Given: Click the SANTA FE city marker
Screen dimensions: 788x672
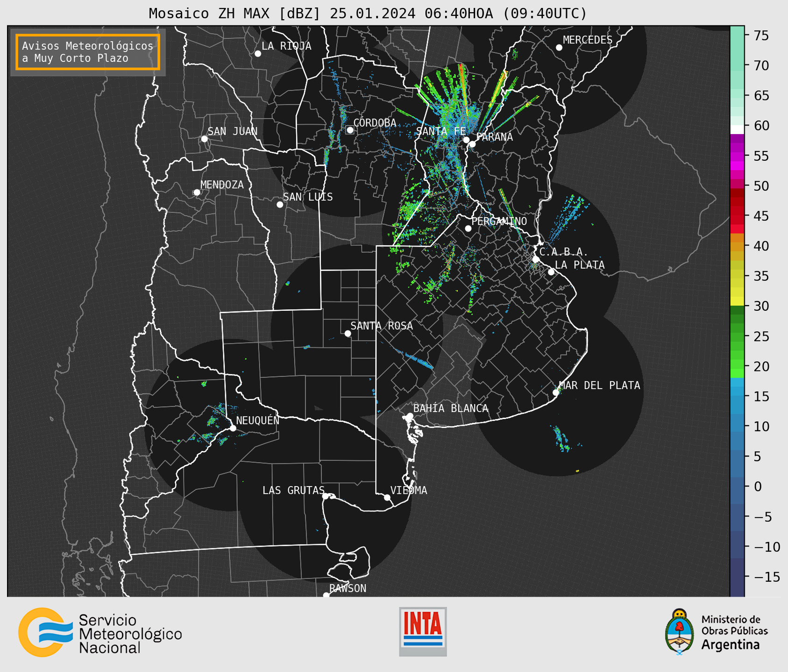Looking at the screenshot, I should pyautogui.click(x=466, y=140).
